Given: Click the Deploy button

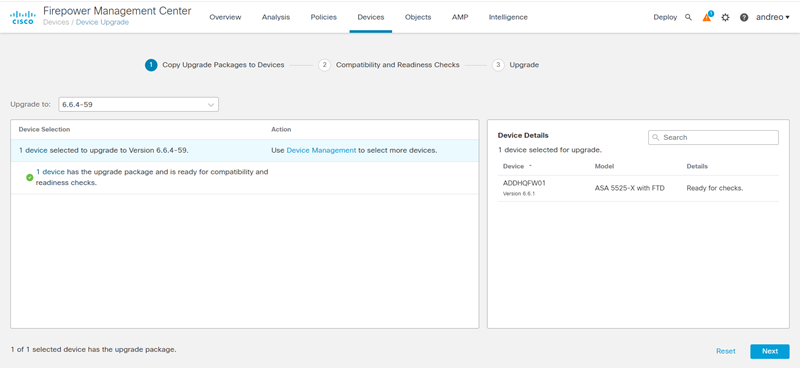Looking at the screenshot, I should [x=665, y=17].
